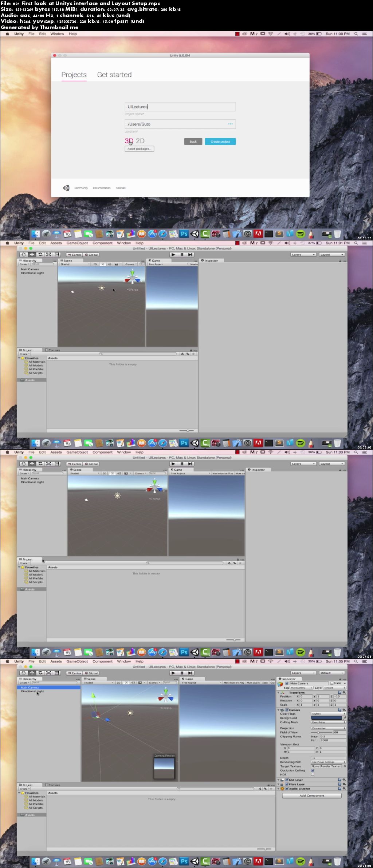Click the Field of View slider
The width and height of the screenshot is (373, 868).
coord(322,732)
